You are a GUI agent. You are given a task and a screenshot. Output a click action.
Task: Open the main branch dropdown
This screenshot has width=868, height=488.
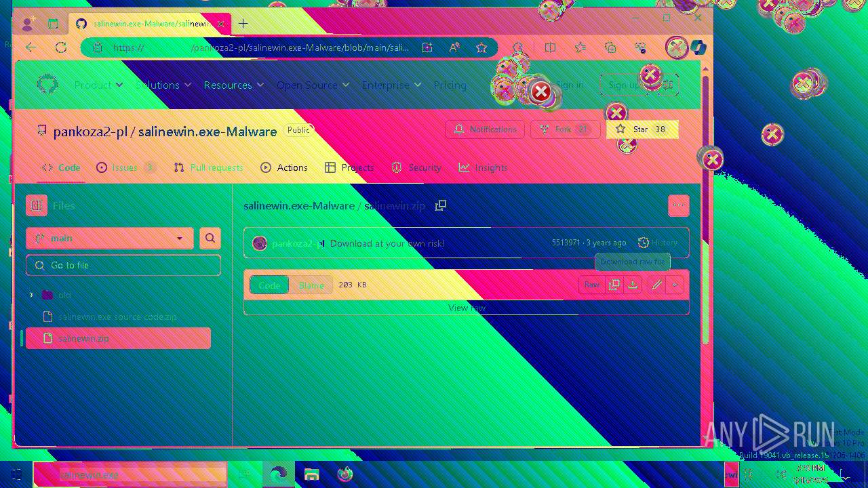[x=110, y=238]
